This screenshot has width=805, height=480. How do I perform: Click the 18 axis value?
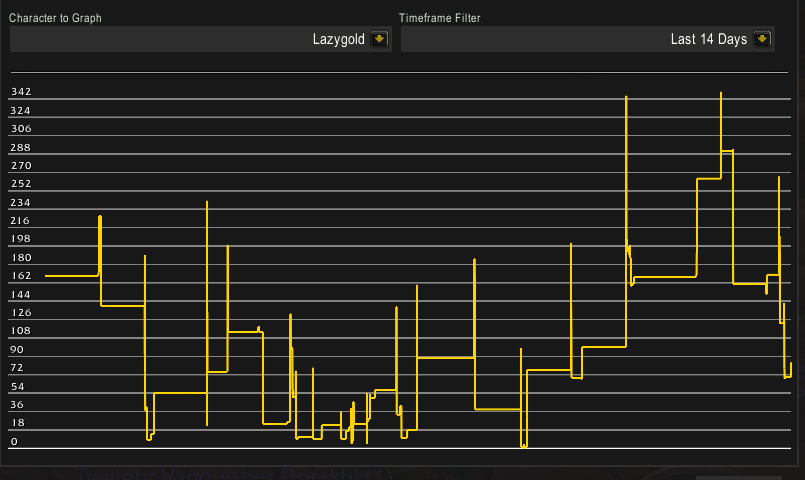tap(17, 423)
